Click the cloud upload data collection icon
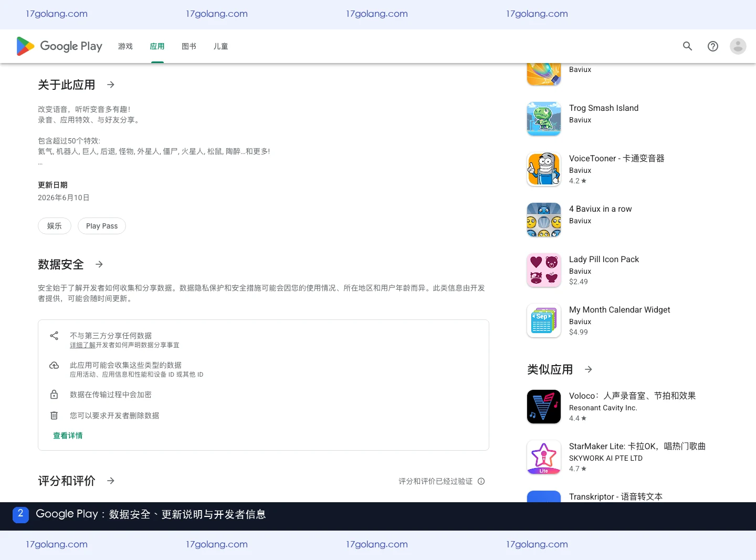756x560 pixels. (x=54, y=365)
